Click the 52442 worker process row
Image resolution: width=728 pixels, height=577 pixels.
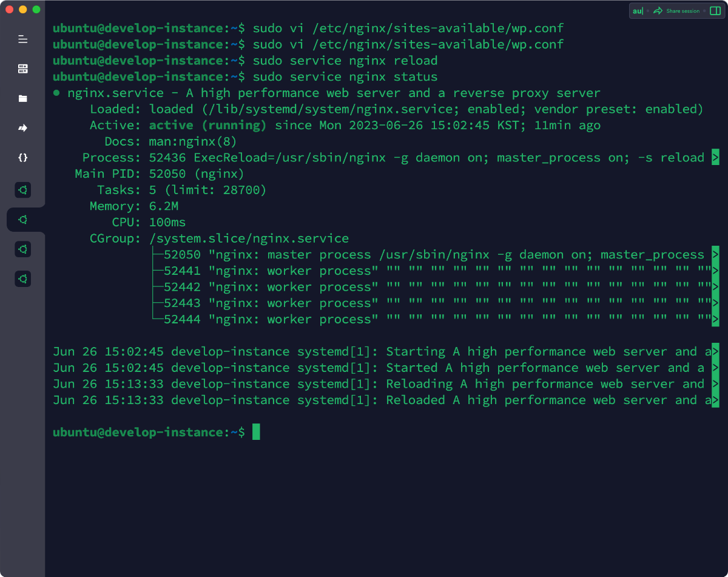point(434,287)
